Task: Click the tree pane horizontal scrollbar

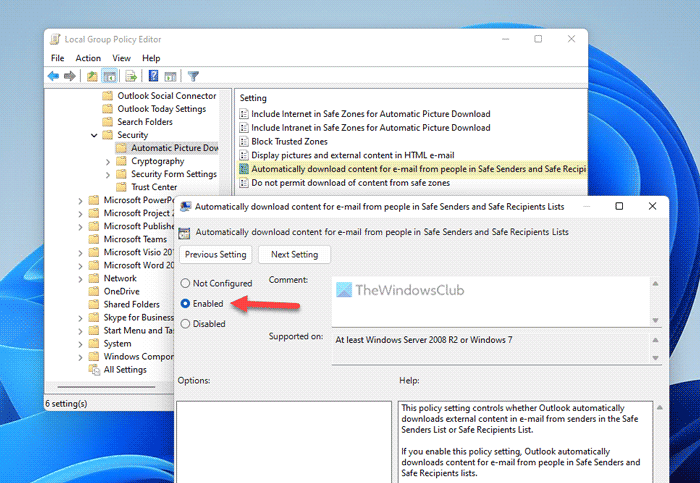Action: coord(106,387)
